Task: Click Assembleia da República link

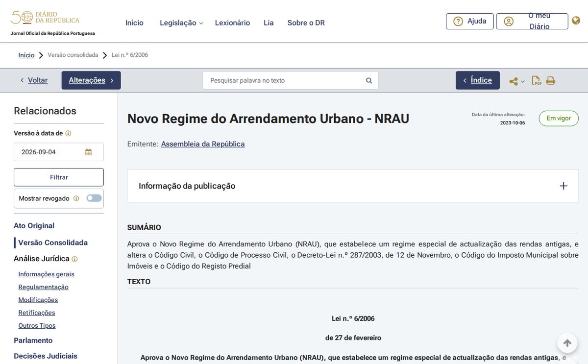Action: tap(203, 144)
